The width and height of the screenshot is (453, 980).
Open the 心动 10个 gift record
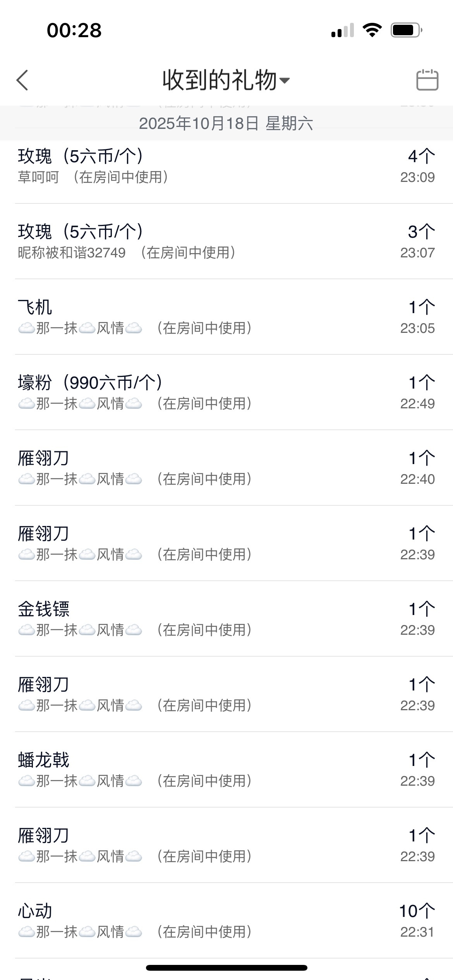coord(226,920)
